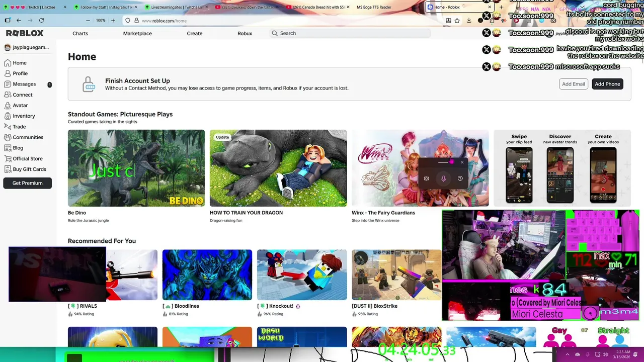Open the Charts menu
The height and width of the screenshot is (362, 644).
(80, 33)
